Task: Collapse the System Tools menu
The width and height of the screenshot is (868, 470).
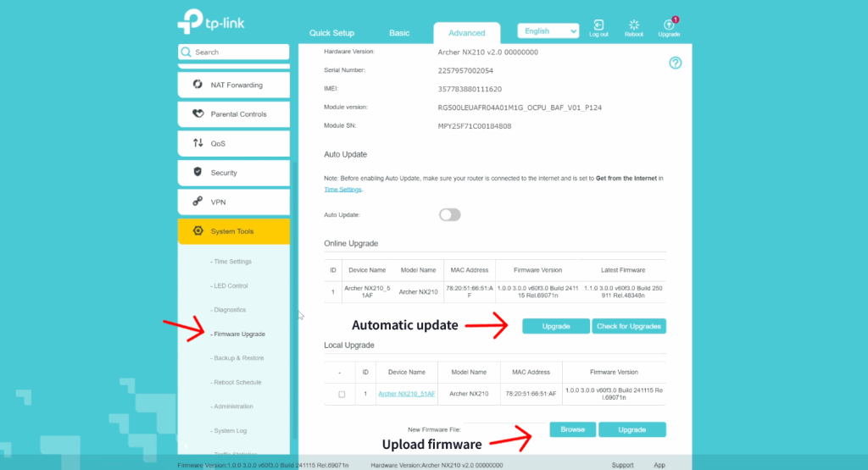Action: pos(234,232)
